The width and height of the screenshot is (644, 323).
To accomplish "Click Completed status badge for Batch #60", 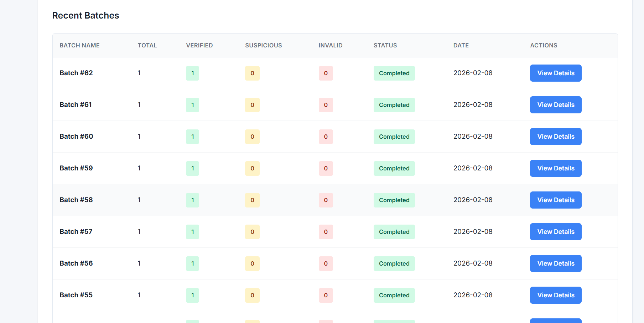I will [x=394, y=137].
